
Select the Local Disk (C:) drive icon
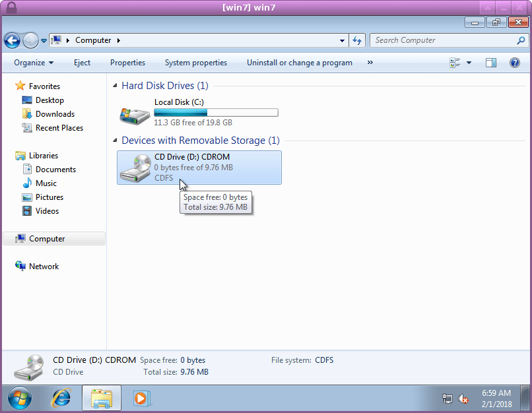click(x=135, y=112)
